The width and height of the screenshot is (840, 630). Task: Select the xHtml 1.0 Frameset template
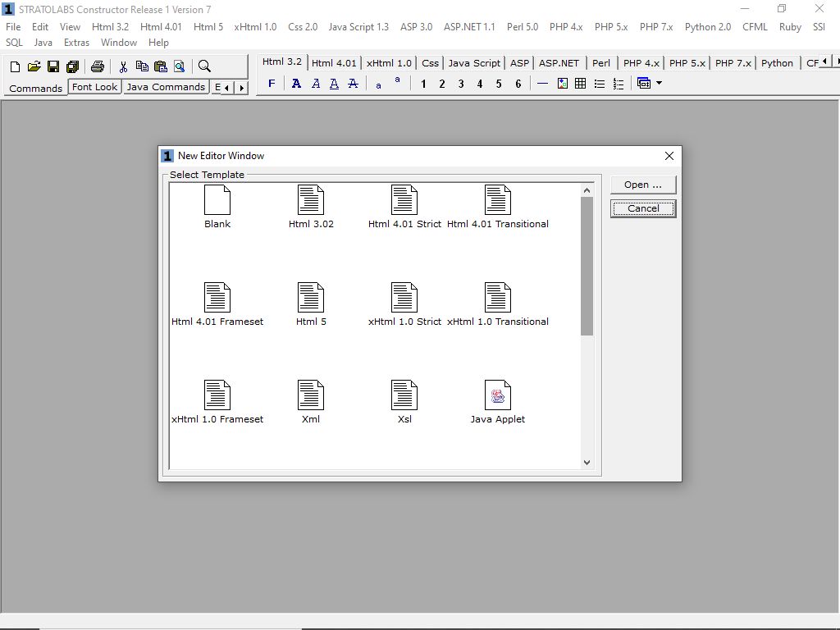pos(217,402)
